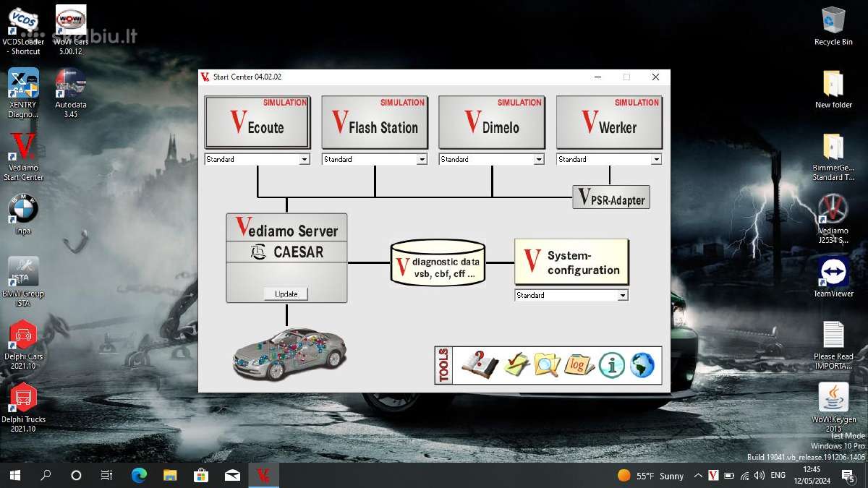Open WoW!Keygen 2015 desktop icon
This screenshot has width=868, height=488.
[833, 408]
